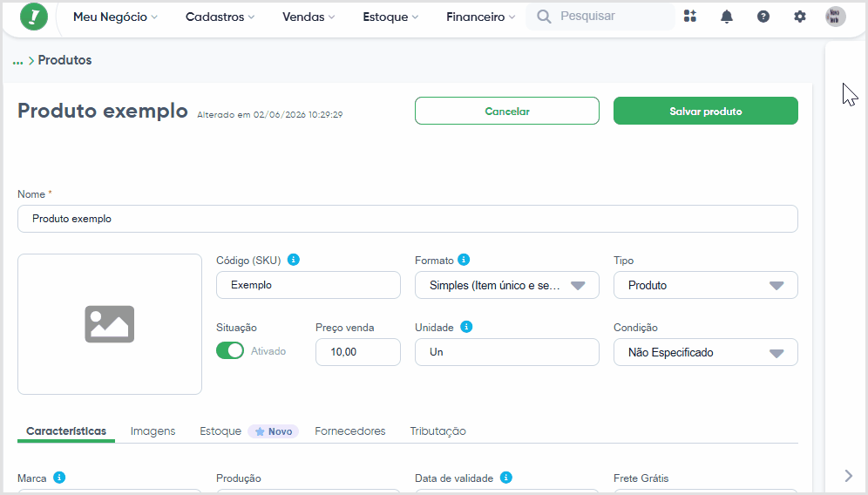Switch to the Fornecedores tab

(x=349, y=431)
